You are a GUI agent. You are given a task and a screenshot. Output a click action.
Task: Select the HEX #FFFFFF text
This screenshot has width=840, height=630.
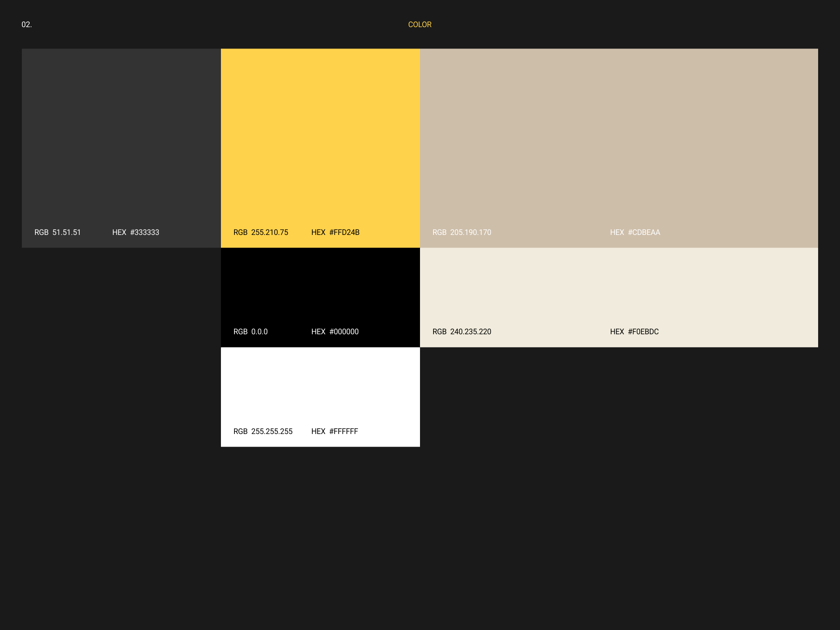click(x=334, y=431)
